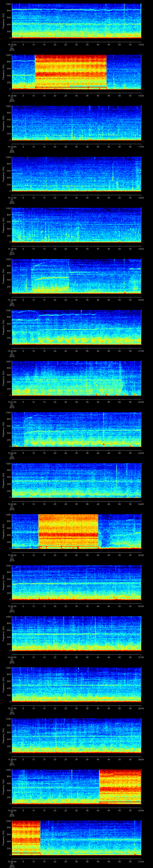The image size is (153, 868).
Task: Select the 15:26:00 start time label
Action: 12,657
